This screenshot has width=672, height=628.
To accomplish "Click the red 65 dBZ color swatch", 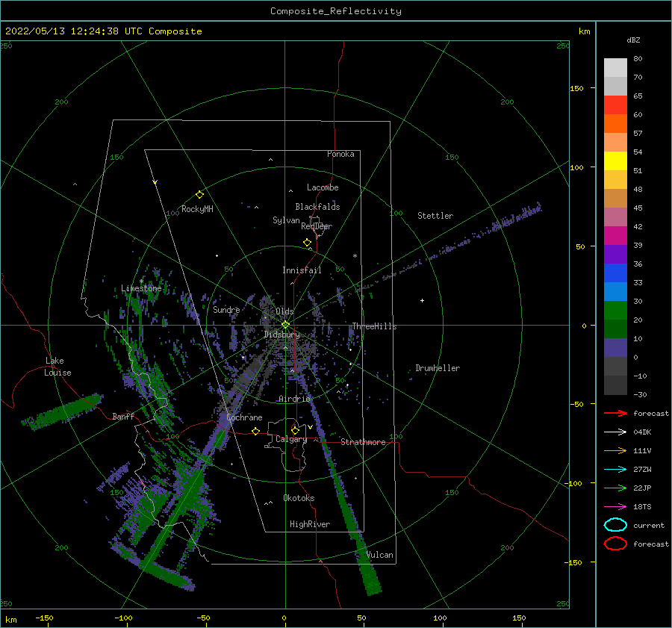I will pyautogui.click(x=615, y=105).
